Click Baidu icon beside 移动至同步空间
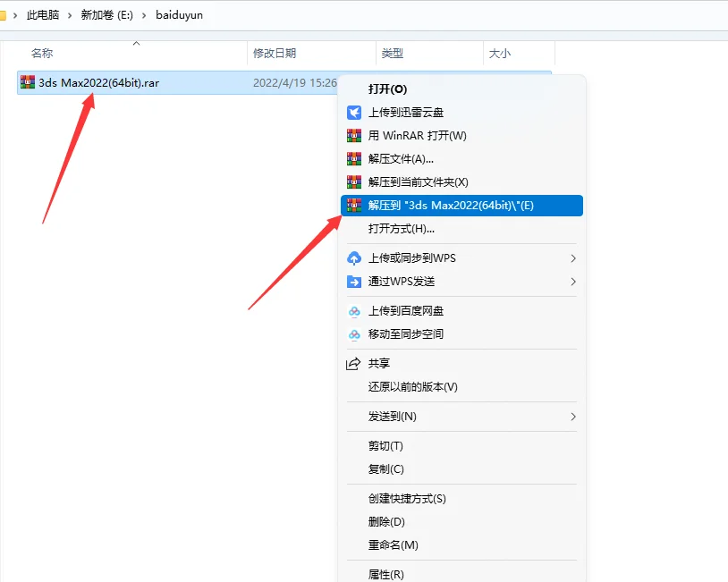The width and height of the screenshot is (728, 582). tap(354, 334)
